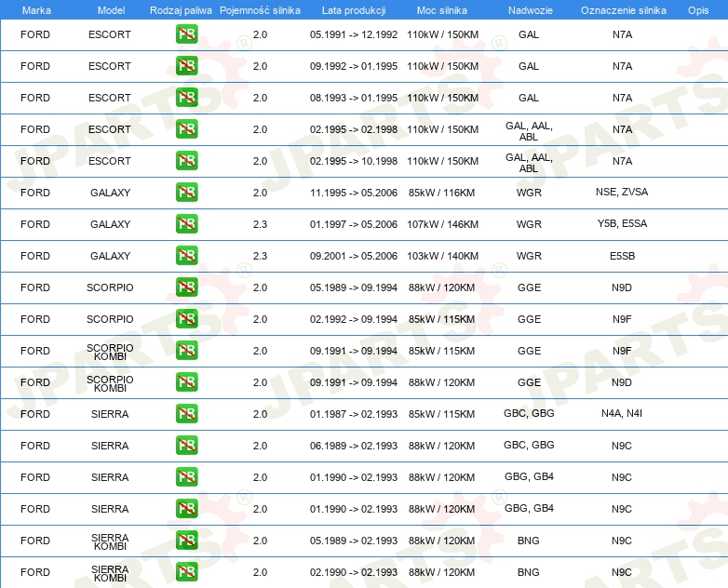The image size is (728, 588).
Task: Select date cell 02.1995 -> 10.1998
Action: click(x=354, y=161)
